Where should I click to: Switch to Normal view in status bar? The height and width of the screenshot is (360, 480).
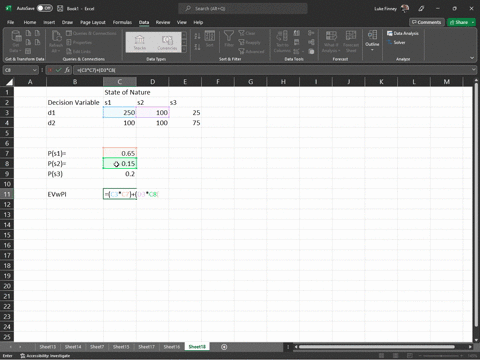pos(382,356)
